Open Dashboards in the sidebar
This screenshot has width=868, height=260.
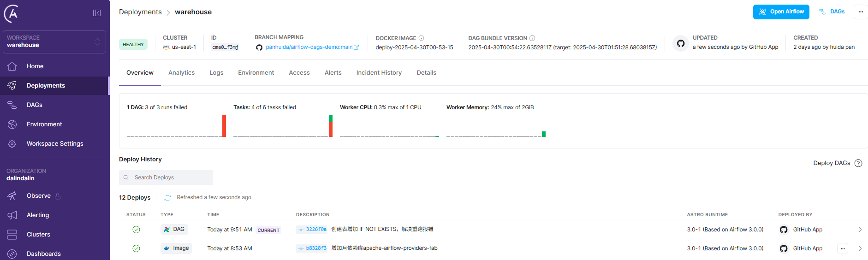[x=44, y=254]
